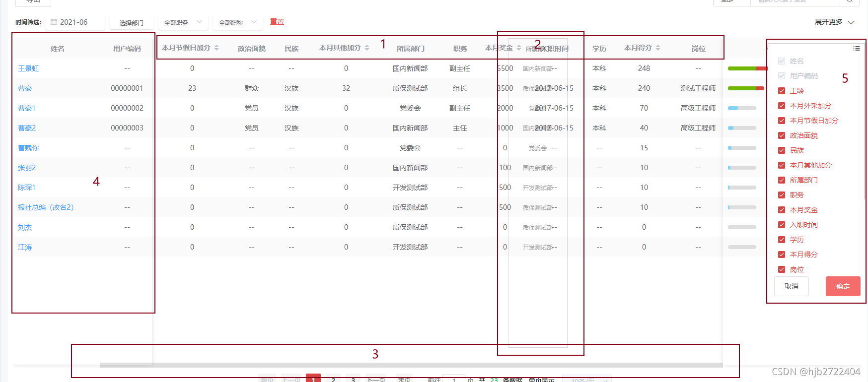
Task: Uncheck 岗位 in column list
Action: (782, 269)
